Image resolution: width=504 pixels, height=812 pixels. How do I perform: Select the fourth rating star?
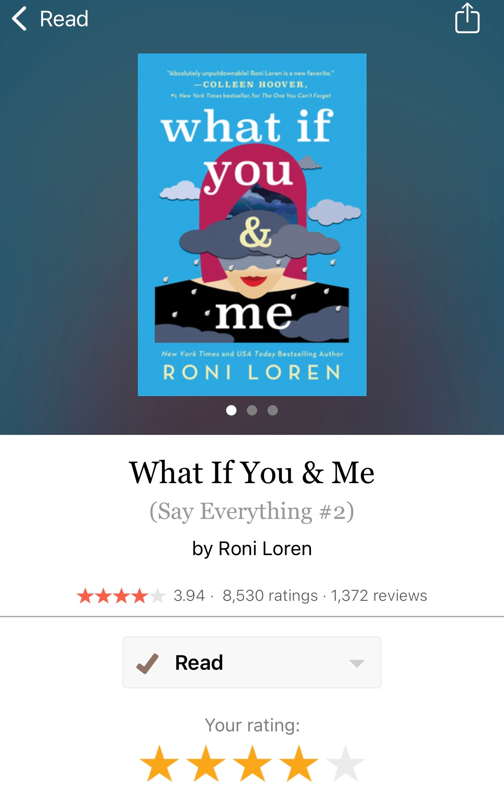tap(299, 763)
